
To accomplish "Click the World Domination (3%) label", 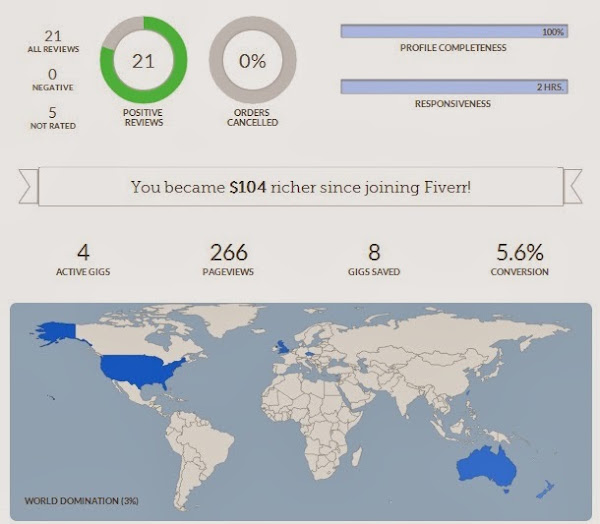I will 82,501.
